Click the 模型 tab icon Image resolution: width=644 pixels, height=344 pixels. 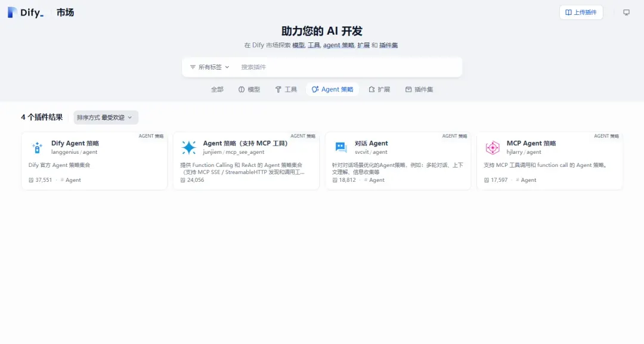pyautogui.click(x=241, y=89)
